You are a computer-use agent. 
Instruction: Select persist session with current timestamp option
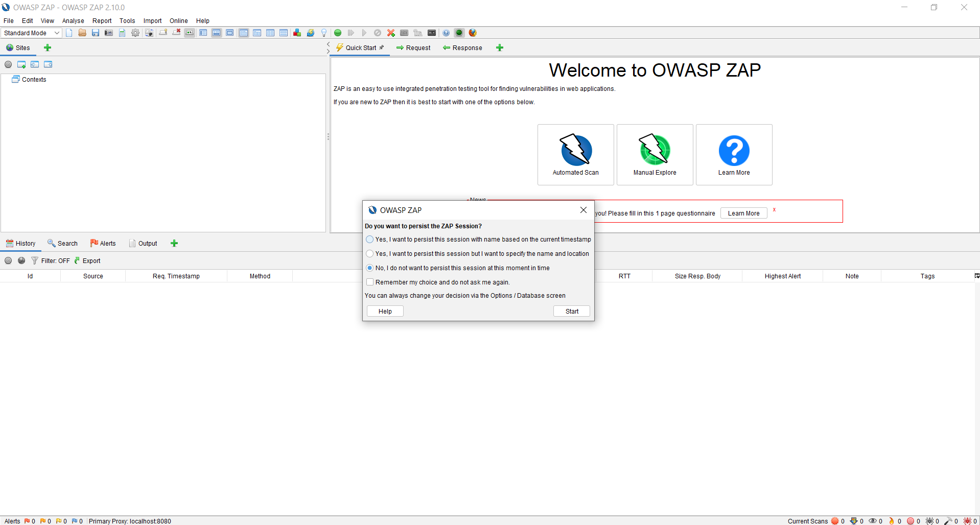370,240
